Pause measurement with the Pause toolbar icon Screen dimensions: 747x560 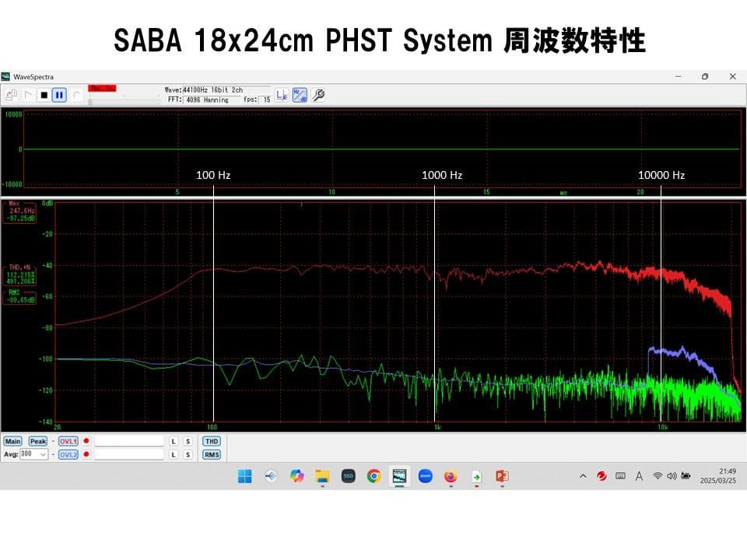pyautogui.click(x=58, y=95)
